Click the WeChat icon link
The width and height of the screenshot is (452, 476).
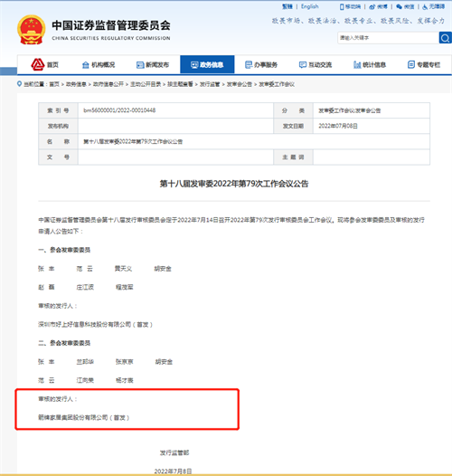tap(400, 6)
